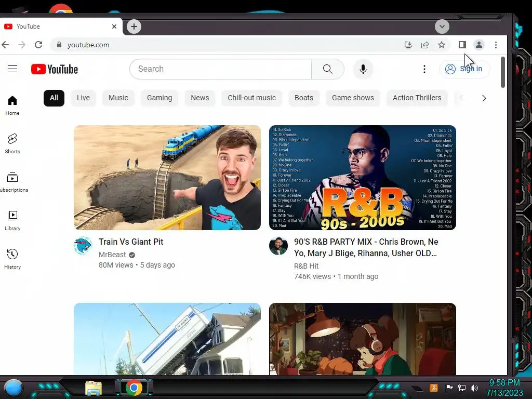Start voice search with microphone icon
Viewport: 532px width, 399px height.
coord(363,69)
